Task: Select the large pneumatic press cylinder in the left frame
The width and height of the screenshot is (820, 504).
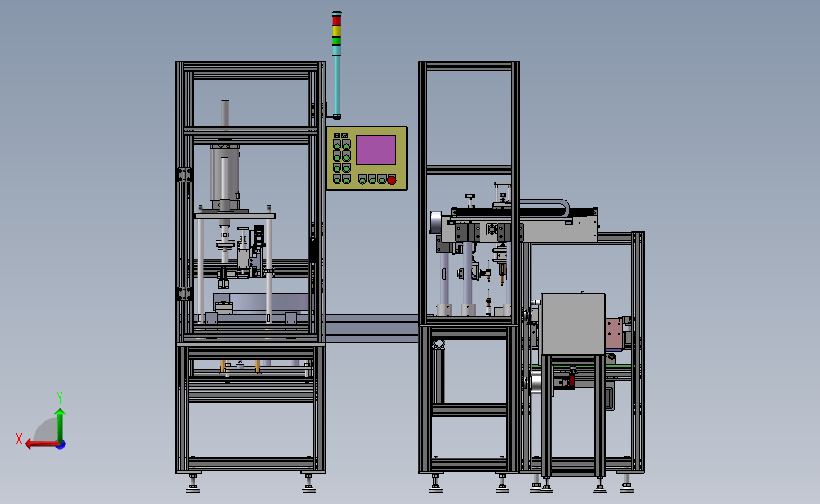Action: pyautogui.click(x=225, y=178)
